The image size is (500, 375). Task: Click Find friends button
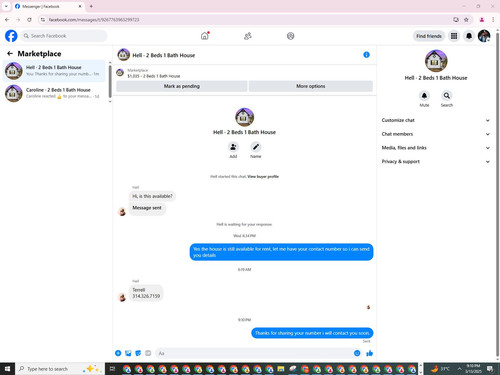429,36
